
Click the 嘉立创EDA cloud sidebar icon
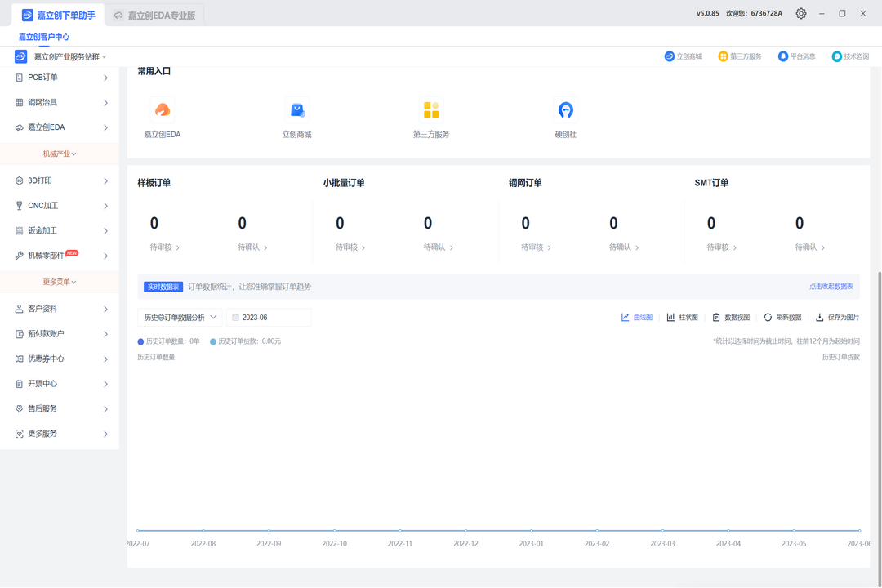19,127
